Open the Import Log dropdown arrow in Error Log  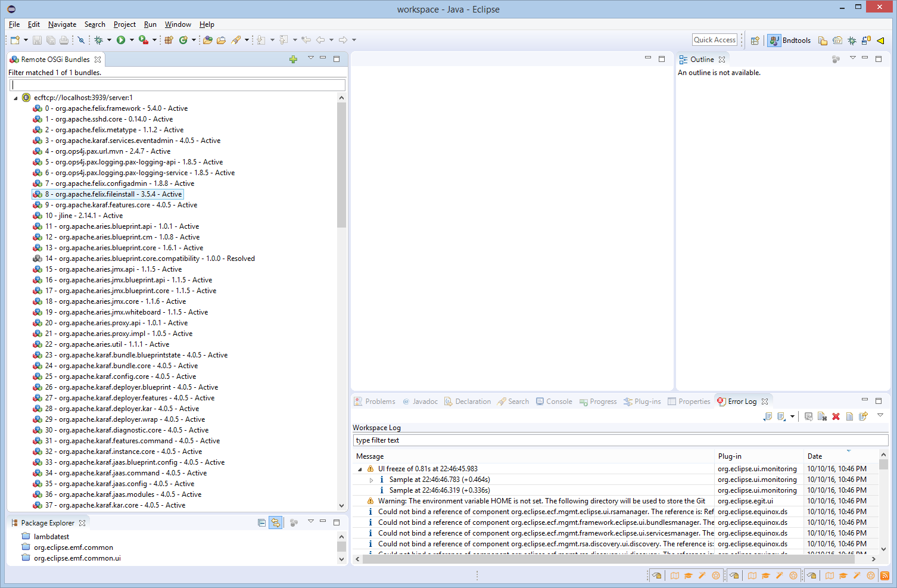[x=792, y=416]
